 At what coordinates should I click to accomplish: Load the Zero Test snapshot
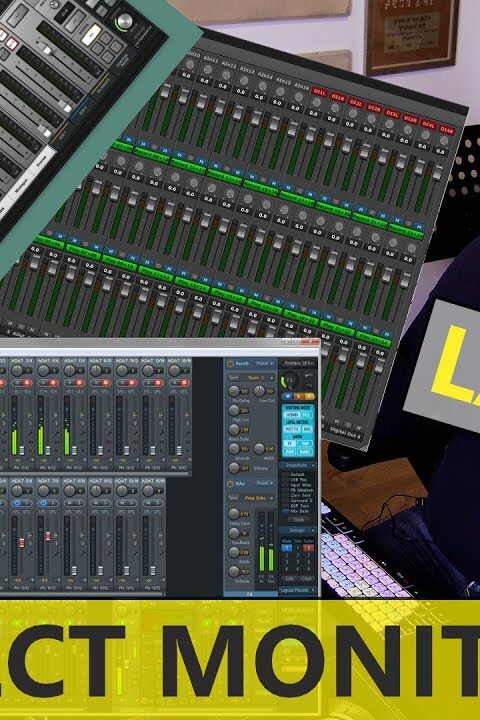click(x=298, y=495)
